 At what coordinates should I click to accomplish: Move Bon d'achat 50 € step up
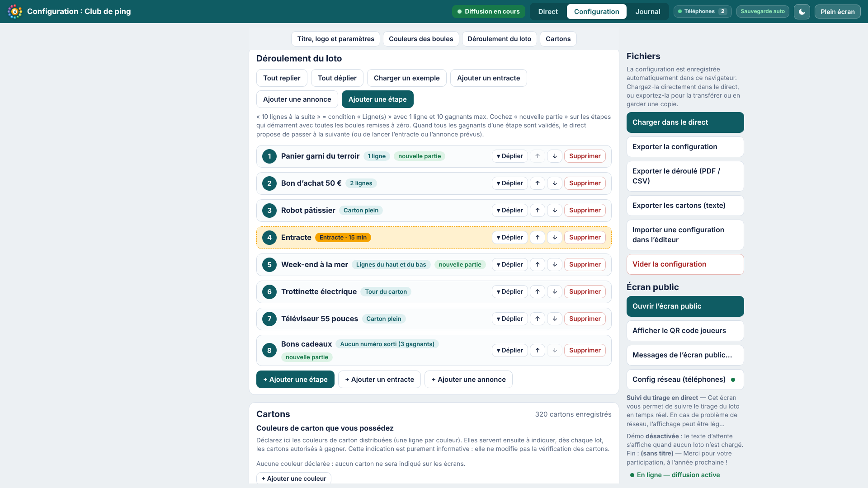point(537,183)
